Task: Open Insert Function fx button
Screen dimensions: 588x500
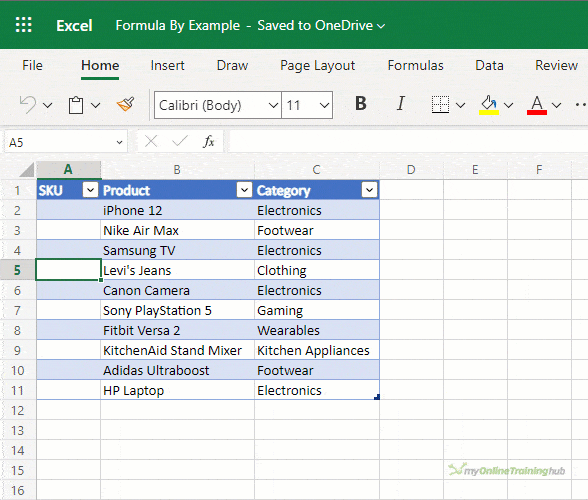Action: coord(209,141)
